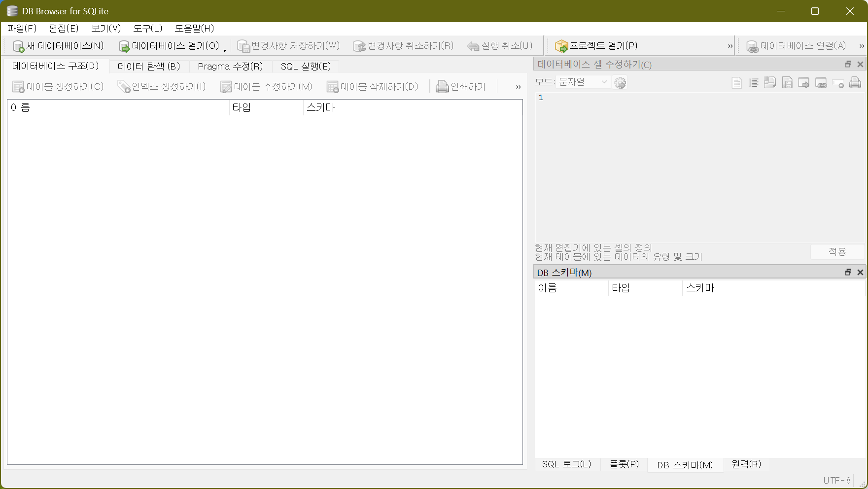Maximize the DB Browser for SQLite window
This screenshot has height=489, width=868.
(x=815, y=11)
